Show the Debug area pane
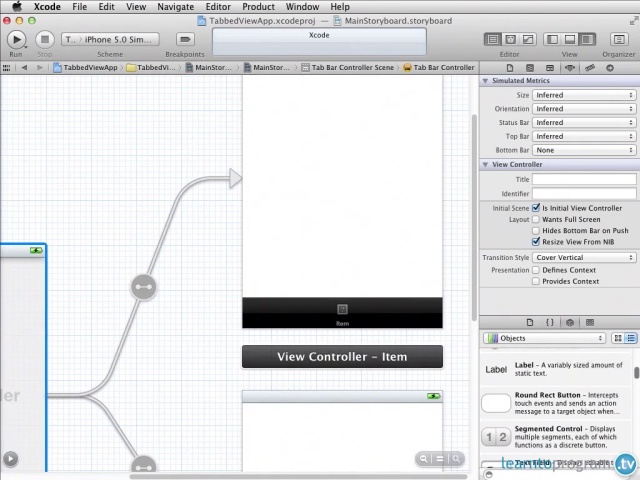 570,40
